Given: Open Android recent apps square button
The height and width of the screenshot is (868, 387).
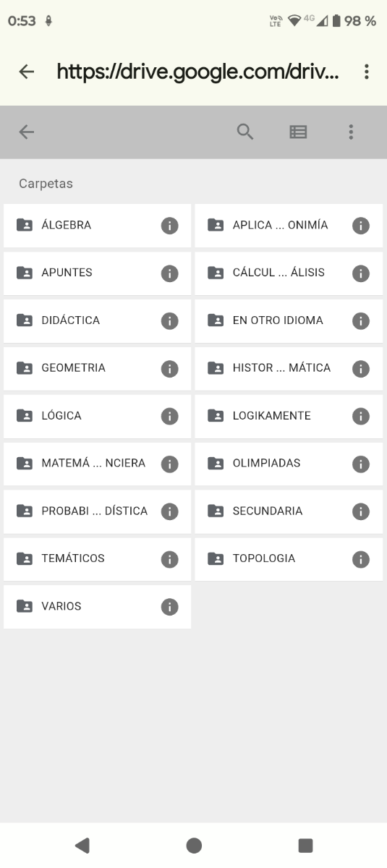Looking at the screenshot, I should (305, 845).
